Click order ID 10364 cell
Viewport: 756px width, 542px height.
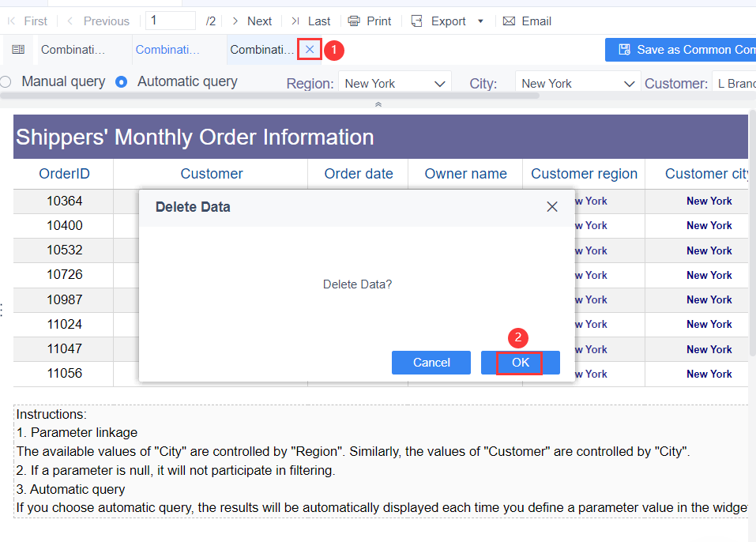tap(64, 201)
